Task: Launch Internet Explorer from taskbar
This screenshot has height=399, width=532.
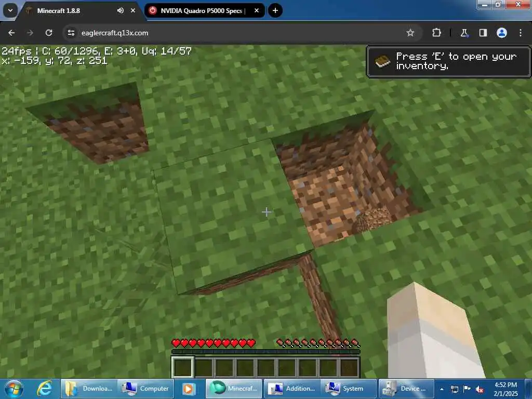Action: point(44,389)
